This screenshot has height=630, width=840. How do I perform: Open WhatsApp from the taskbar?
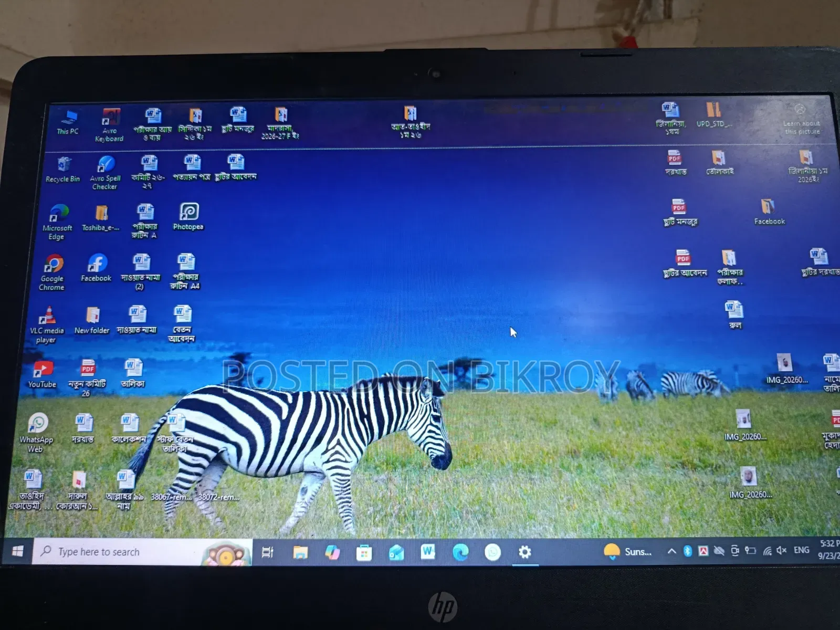(492, 552)
